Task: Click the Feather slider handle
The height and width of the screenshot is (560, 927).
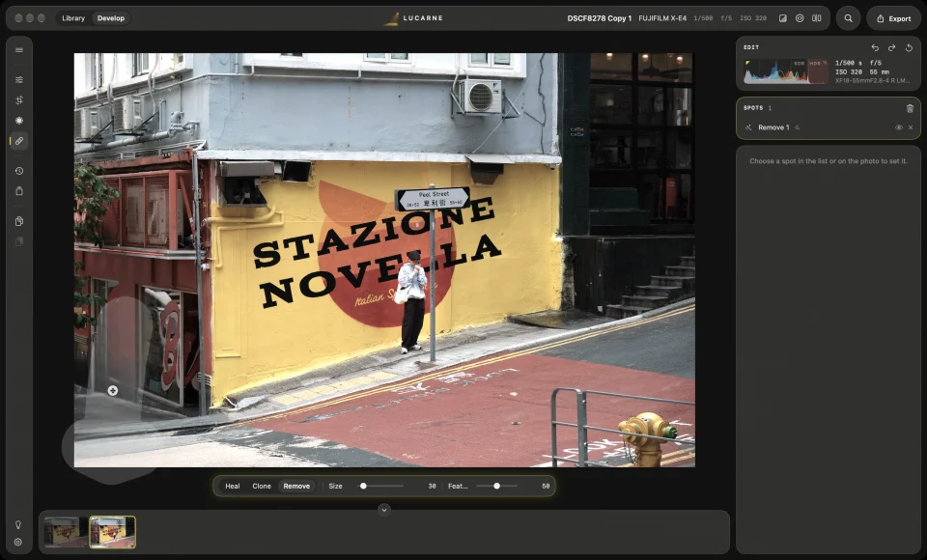Action: click(x=496, y=486)
